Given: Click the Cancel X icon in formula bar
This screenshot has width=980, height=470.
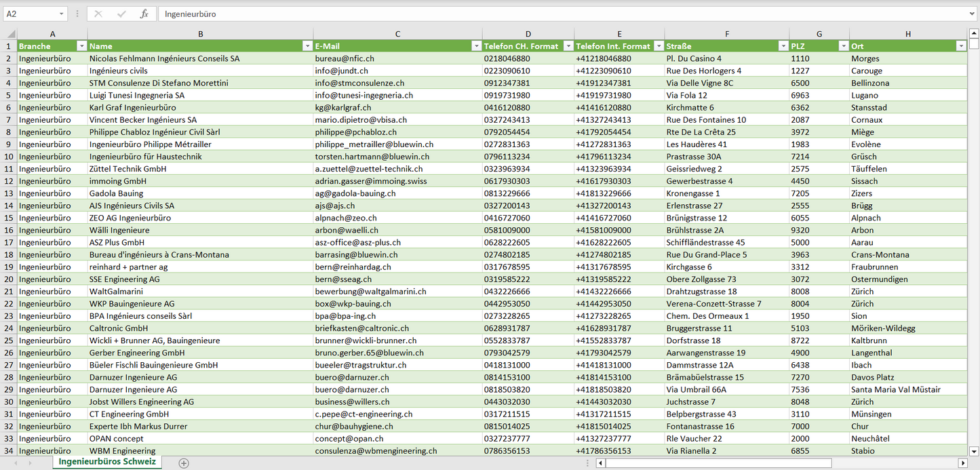Looking at the screenshot, I should 99,14.
